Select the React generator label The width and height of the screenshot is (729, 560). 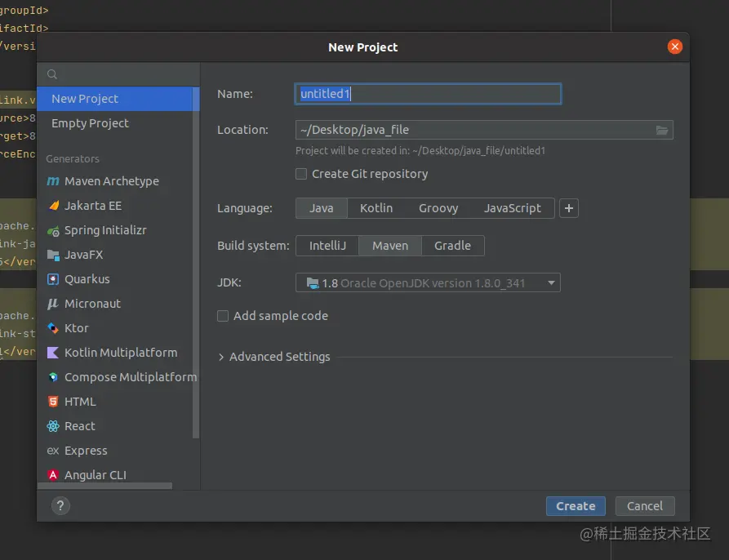click(x=79, y=426)
